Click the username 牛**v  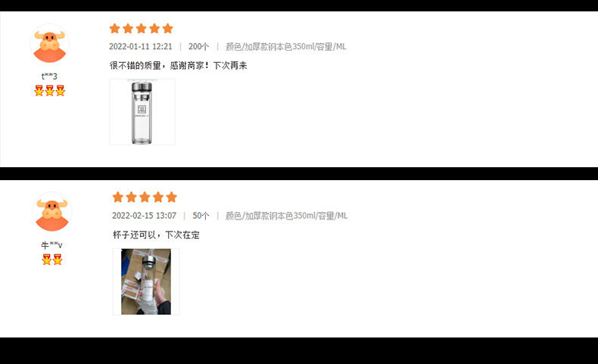click(x=52, y=245)
